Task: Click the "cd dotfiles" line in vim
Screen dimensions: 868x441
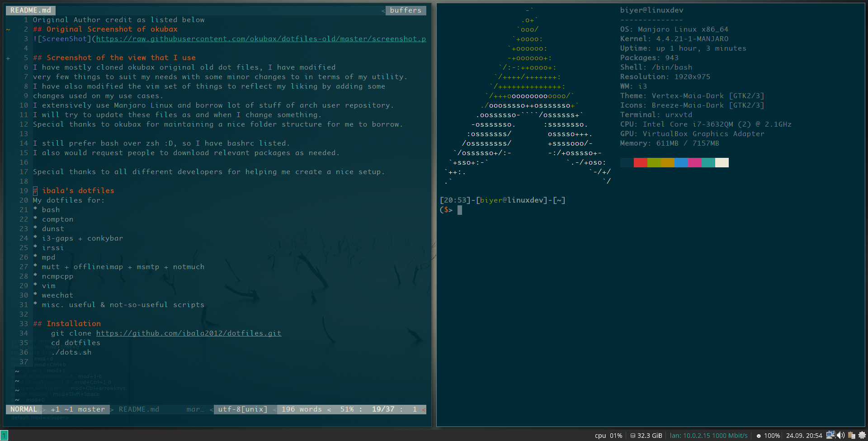Action: tap(75, 343)
